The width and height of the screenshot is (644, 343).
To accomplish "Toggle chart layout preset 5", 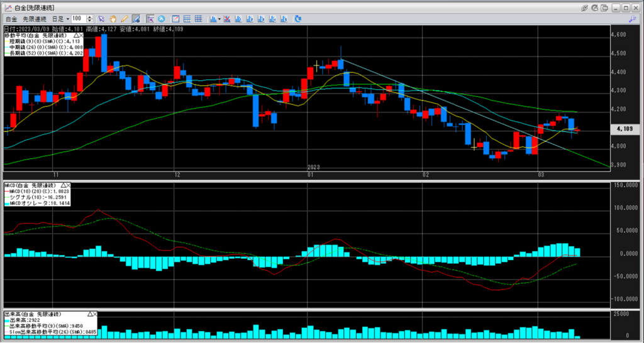I will [283, 19].
